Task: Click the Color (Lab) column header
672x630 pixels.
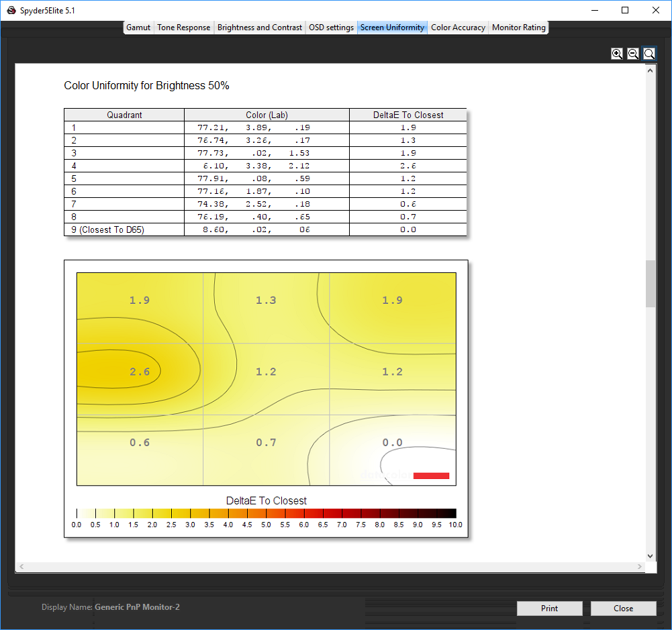Action: (267, 115)
